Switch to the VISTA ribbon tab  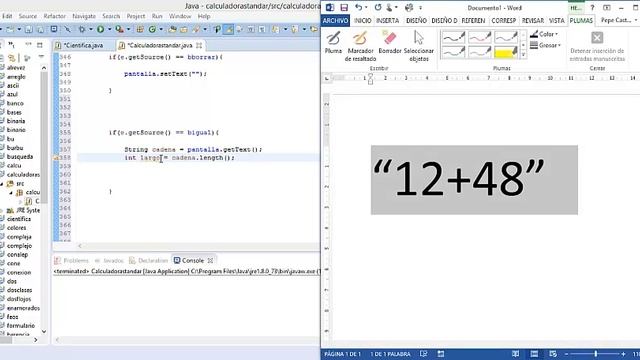click(x=556, y=20)
